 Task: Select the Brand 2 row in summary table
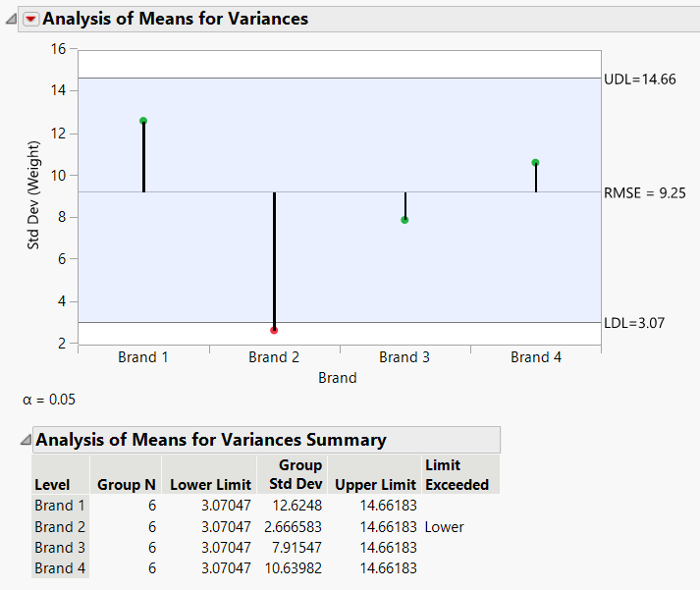coord(53,526)
